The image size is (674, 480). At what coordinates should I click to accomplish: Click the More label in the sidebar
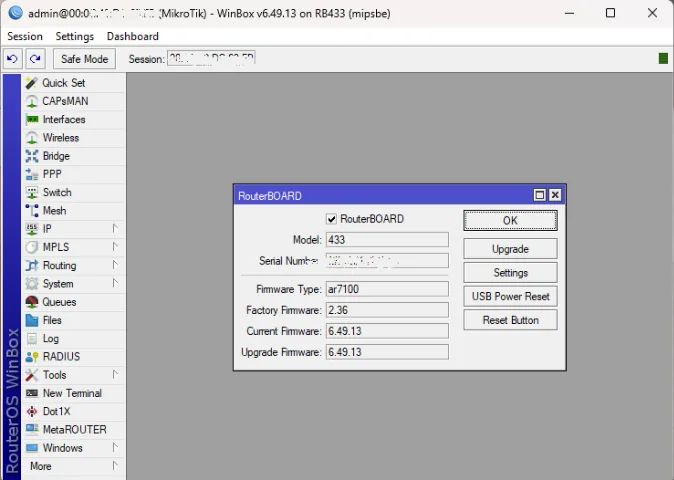40,466
